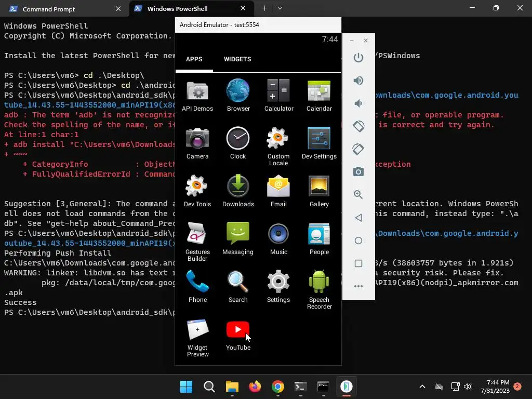Open the Gallery app

coord(319,191)
